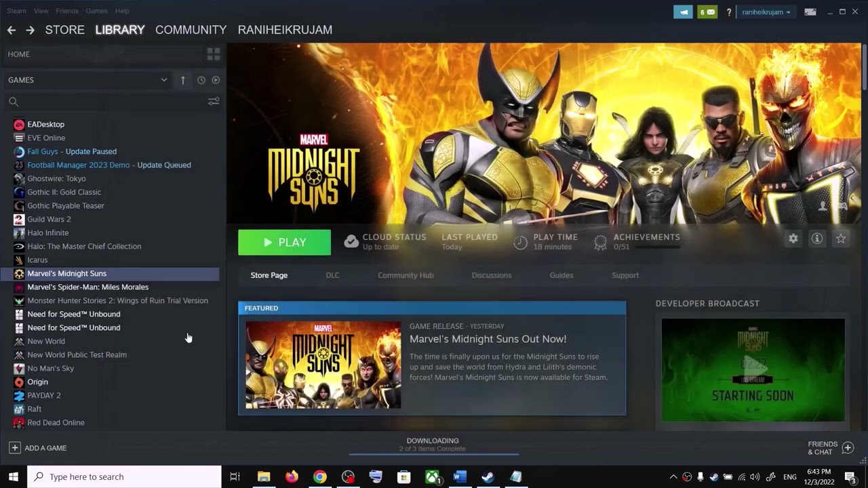Open the Games menu
This screenshot has height=488, width=868.
pyautogui.click(x=96, y=11)
